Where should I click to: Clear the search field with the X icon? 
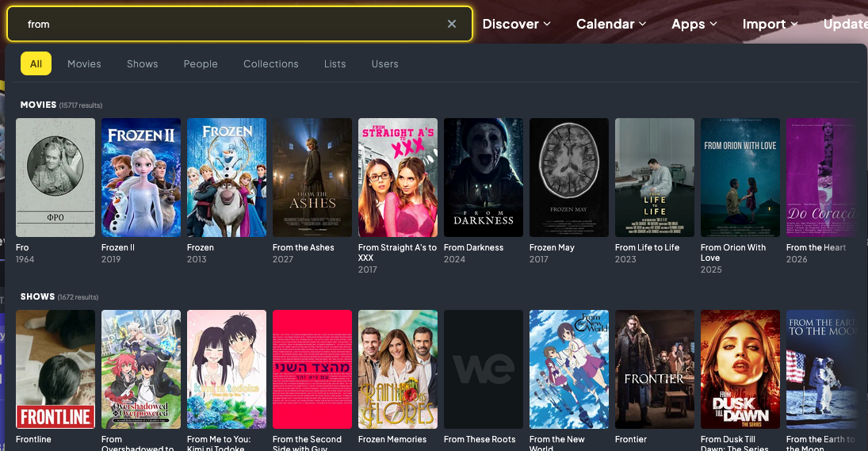[x=452, y=24]
